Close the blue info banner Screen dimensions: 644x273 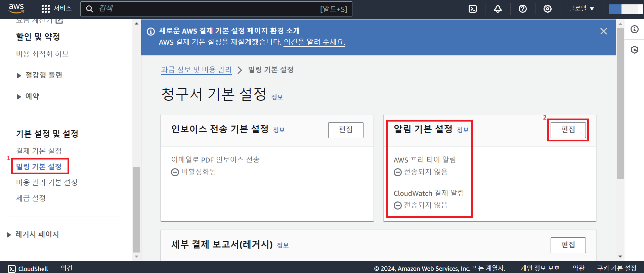[604, 31]
